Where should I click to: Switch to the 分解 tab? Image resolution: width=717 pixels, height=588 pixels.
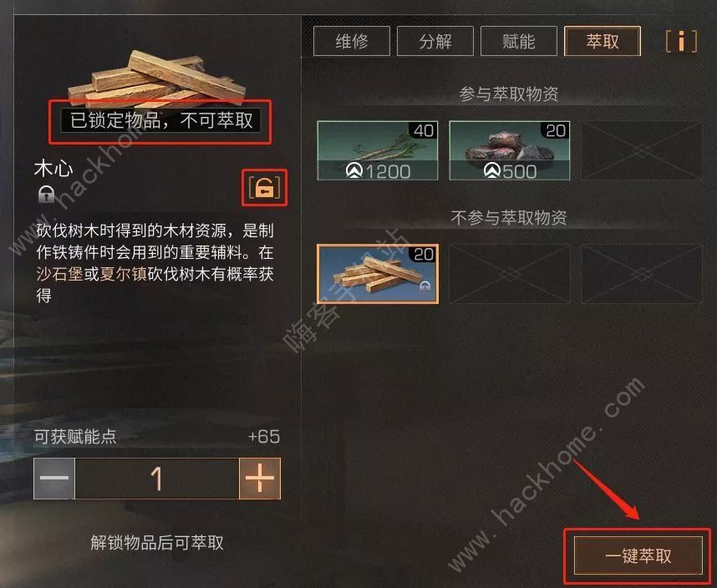[435, 41]
